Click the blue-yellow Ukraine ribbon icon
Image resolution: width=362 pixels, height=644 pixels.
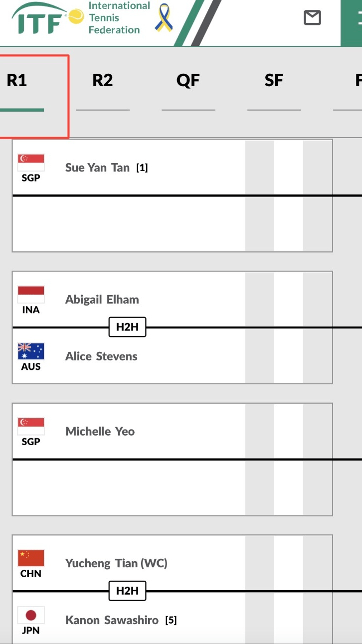click(x=164, y=18)
